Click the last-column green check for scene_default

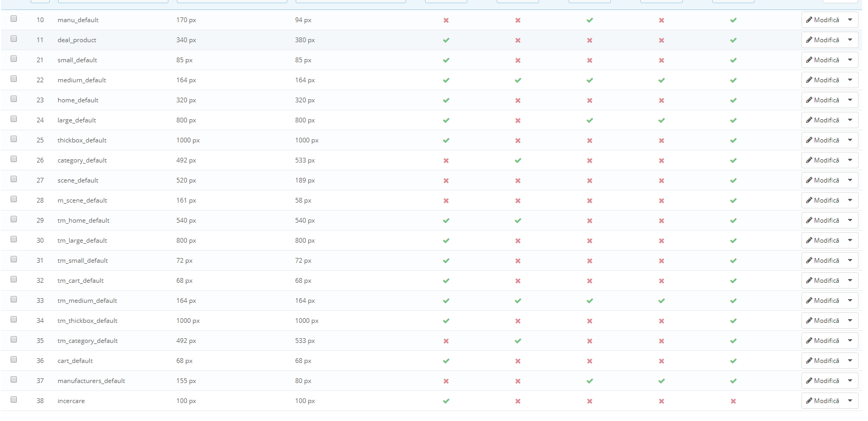(x=733, y=180)
